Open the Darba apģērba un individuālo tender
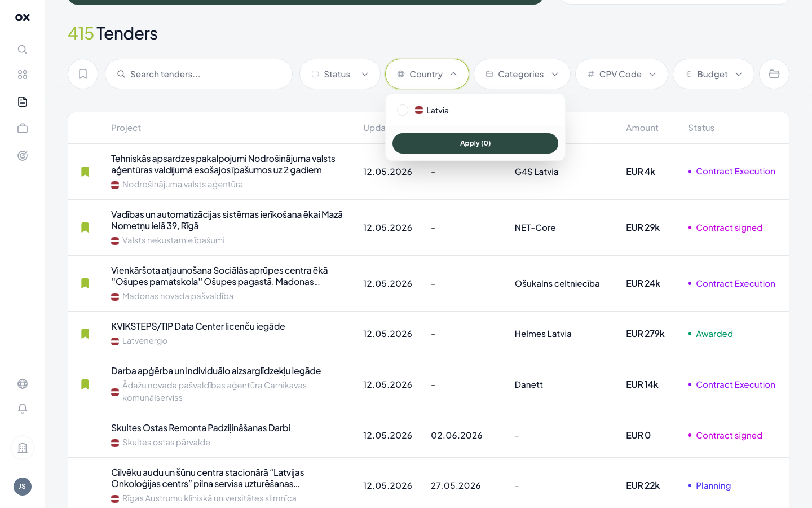812x508 pixels. point(216,371)
